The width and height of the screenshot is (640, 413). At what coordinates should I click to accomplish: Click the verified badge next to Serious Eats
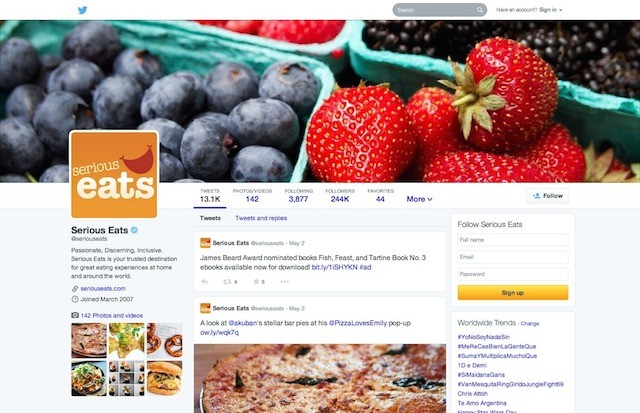tap(134, 230)
